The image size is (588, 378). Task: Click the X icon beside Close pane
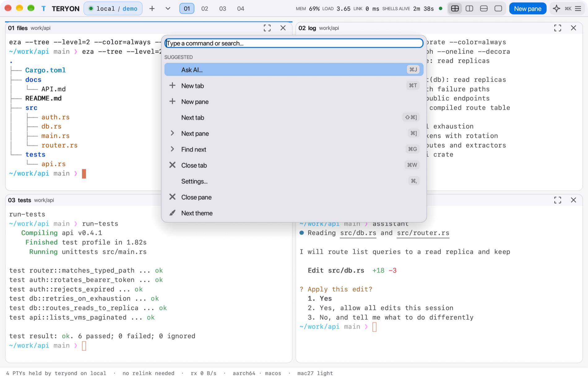pyautogui.click(x=172, y=197)
